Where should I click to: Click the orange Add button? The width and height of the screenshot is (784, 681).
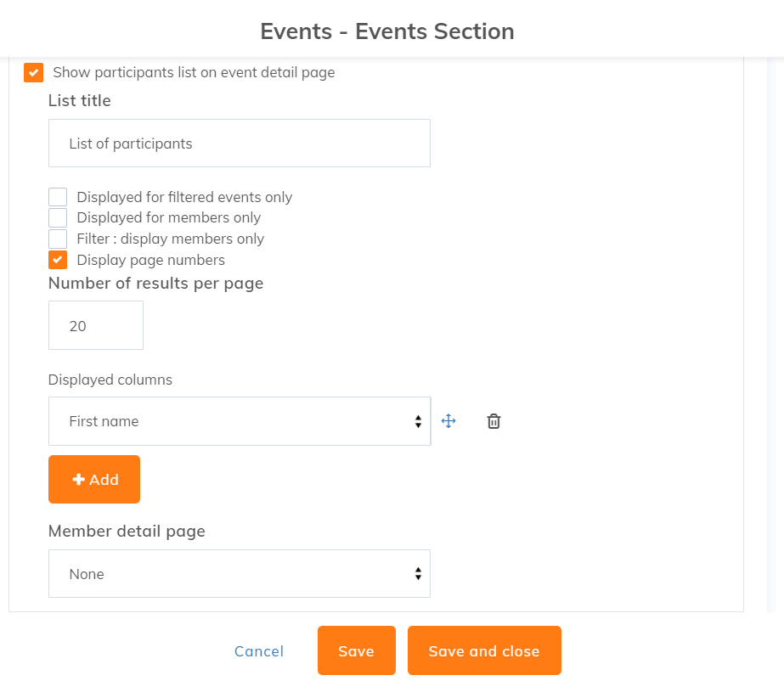(x=94, y=480)
